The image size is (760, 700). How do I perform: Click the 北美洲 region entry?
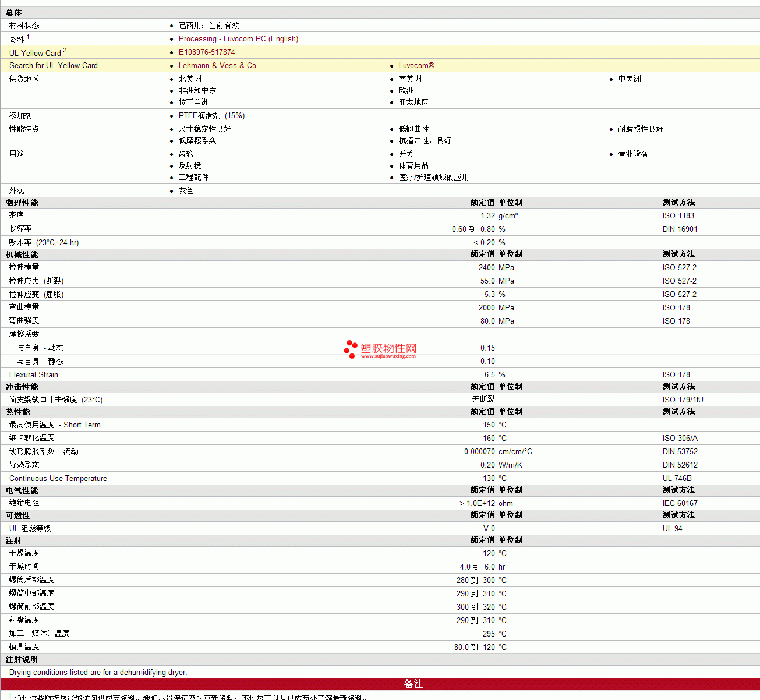click(x=190, y=79)
